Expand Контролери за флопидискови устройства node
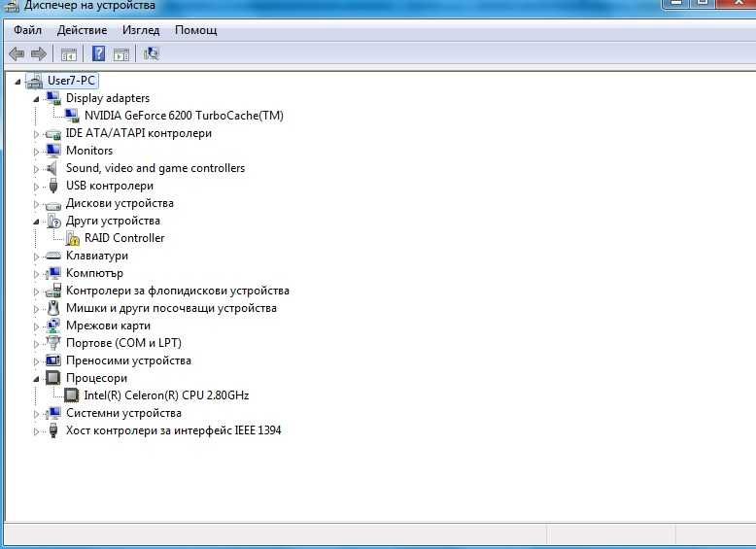This screenshot has height=549, width=756. (x=36, y=292)
